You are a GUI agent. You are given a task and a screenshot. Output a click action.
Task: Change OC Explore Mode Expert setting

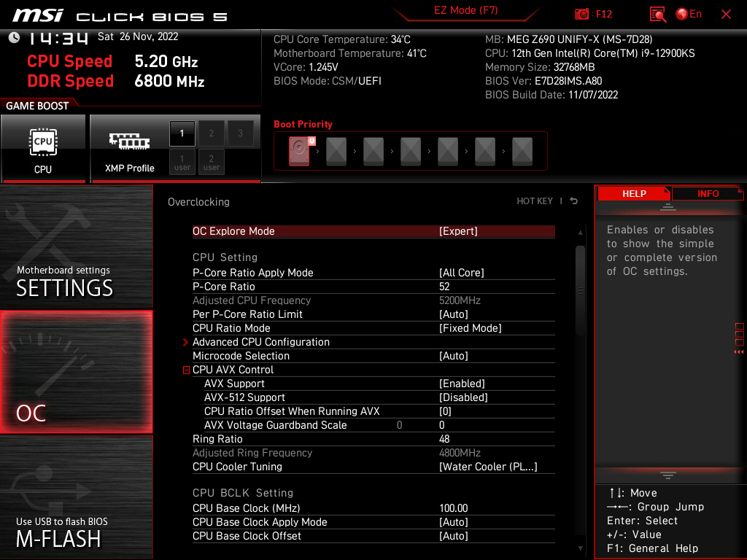pos(373,231)
